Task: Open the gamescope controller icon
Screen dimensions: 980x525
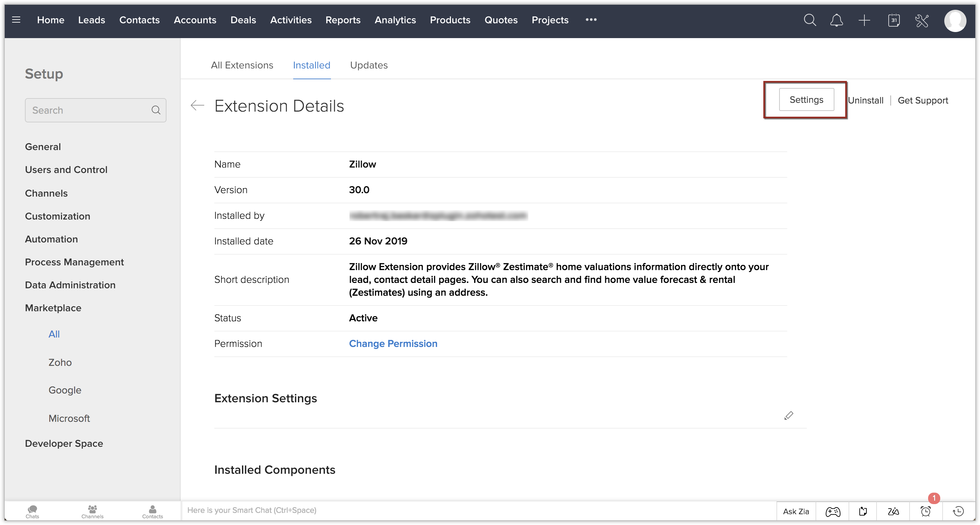Action: [832, 511]
